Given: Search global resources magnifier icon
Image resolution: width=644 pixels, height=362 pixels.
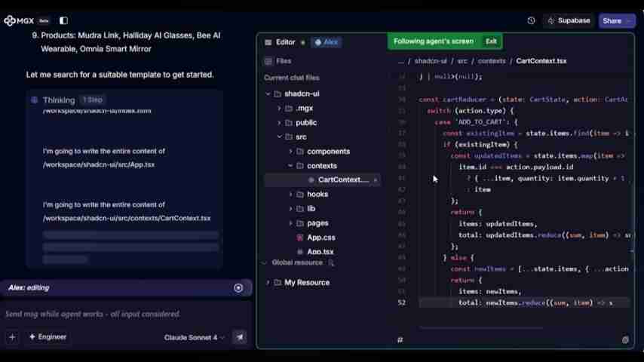Looking at the screenshot, I should point(330,263).
